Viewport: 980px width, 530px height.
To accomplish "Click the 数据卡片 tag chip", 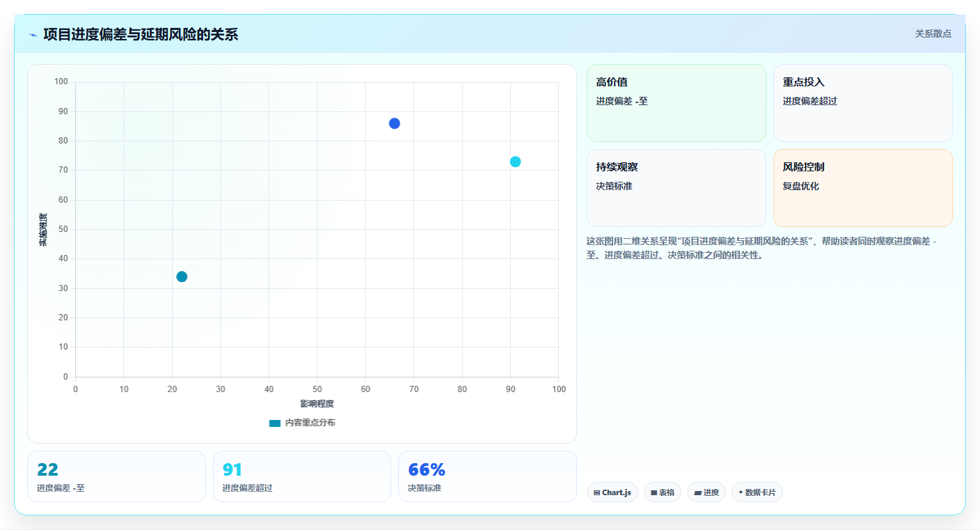I will click(x=757, y=492).
